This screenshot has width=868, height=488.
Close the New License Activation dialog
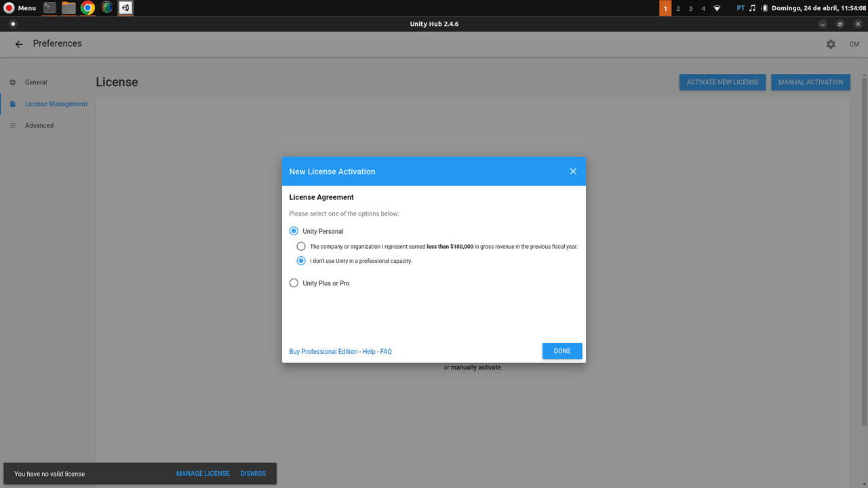click(x=573, y=171)
